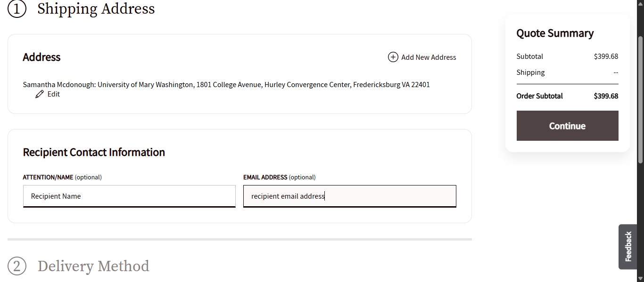Image resolution: width=644 pixels, height=282 pixels.
Task: Click the scrollbar down arrow
Action: tap(640, 278)
